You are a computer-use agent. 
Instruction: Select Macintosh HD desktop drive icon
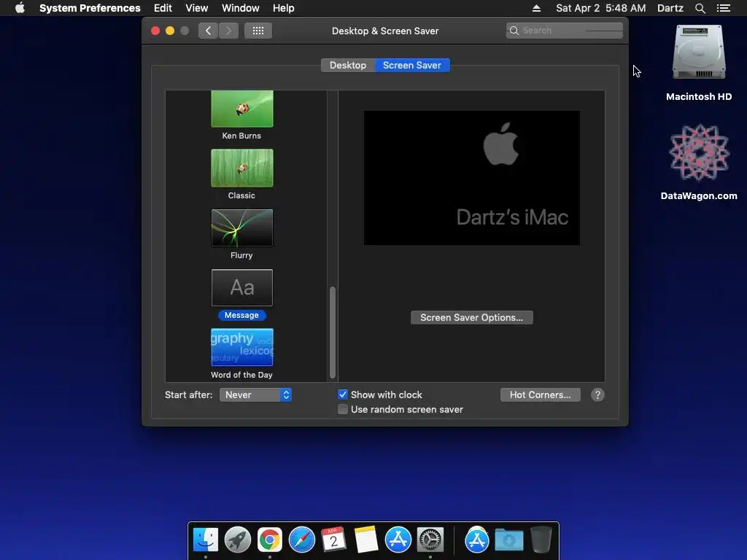click(699, 52)
